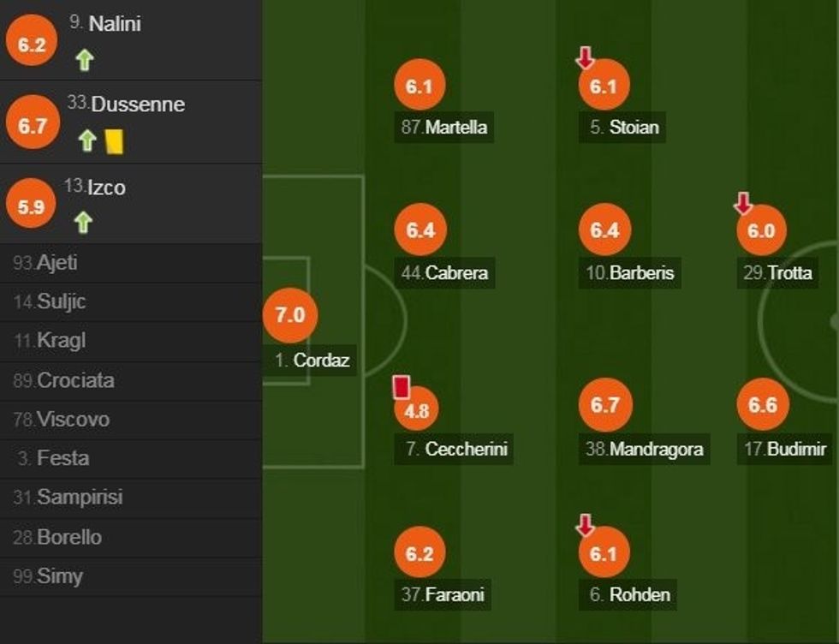The image size is (839, 644).
Task: Click Faraoni's 6.2 rating circle
Action: point(419,554)
